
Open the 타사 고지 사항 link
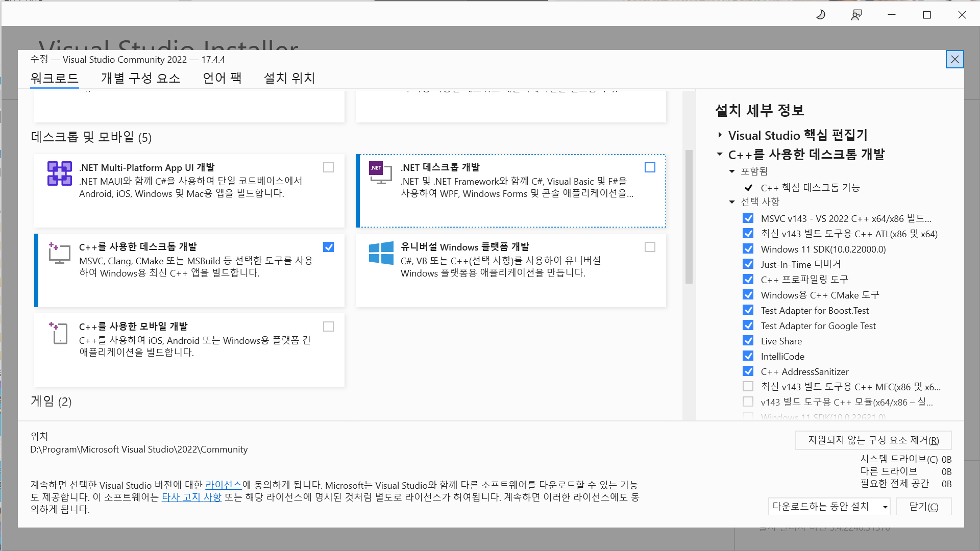(191, 497)
